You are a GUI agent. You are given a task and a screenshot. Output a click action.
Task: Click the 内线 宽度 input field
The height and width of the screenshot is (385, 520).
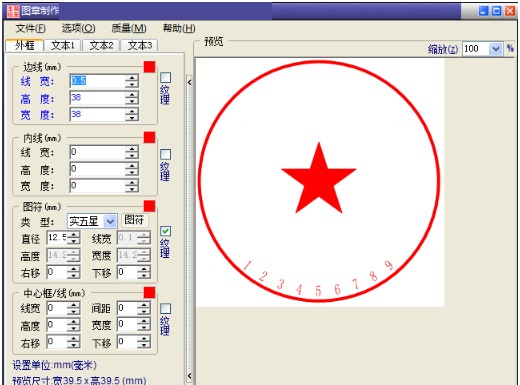98,186
